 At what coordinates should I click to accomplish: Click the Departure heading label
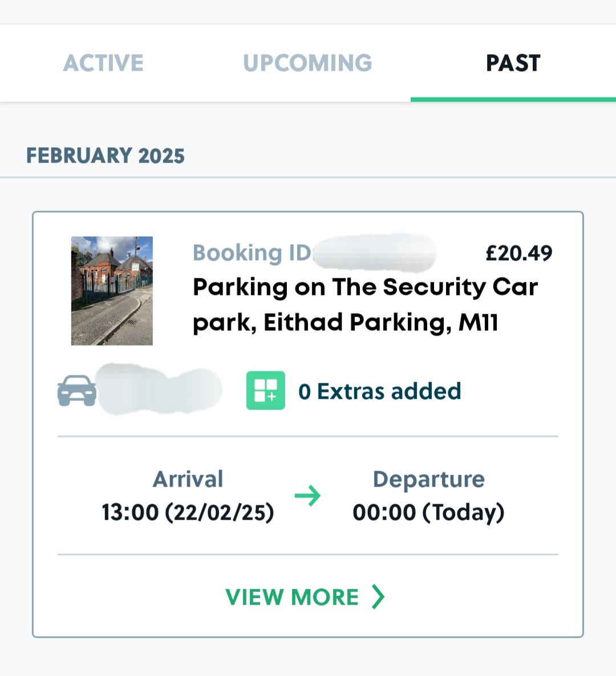[x=428, y=479]
